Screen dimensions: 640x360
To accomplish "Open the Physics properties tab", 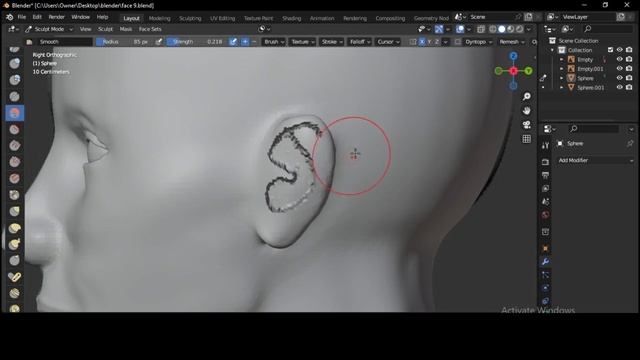I will tap(545, 288).
